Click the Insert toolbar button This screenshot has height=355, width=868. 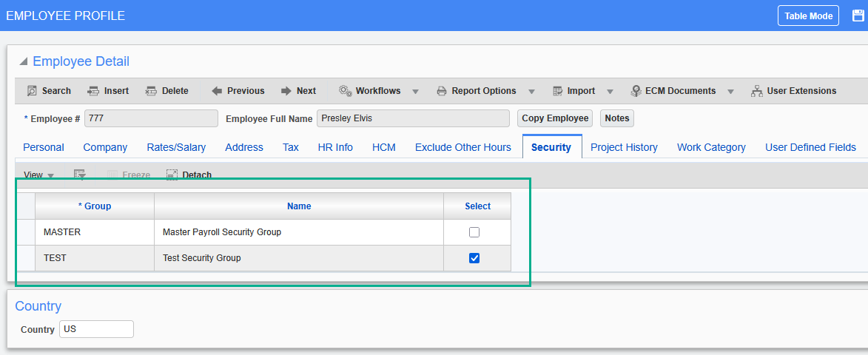(x=109, y=91)
